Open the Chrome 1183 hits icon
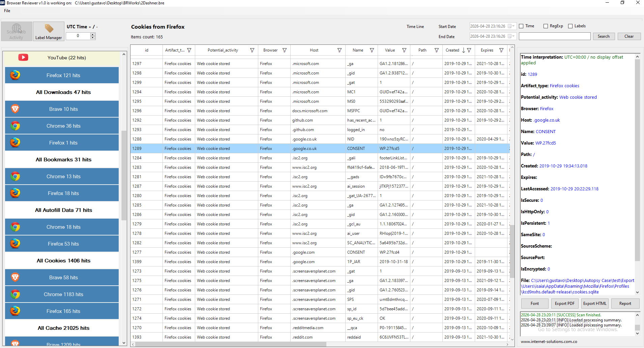The height and width of the screenshot is (348, 644). pos(15,294)
